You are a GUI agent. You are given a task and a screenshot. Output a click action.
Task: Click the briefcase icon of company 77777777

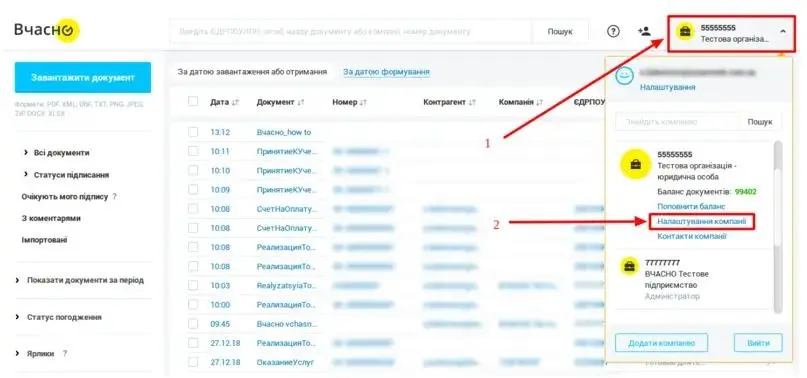(628, 267)
